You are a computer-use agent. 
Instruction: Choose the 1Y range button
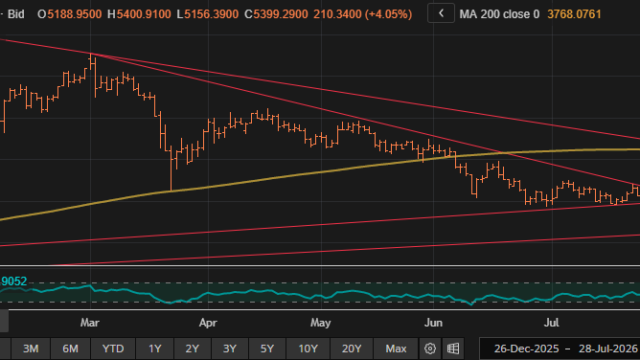[155, 349]
